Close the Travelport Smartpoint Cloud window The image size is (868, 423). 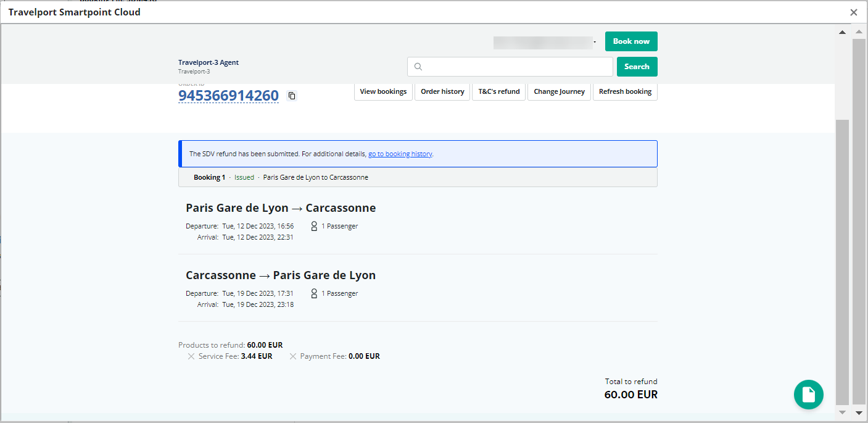point(853,12)
